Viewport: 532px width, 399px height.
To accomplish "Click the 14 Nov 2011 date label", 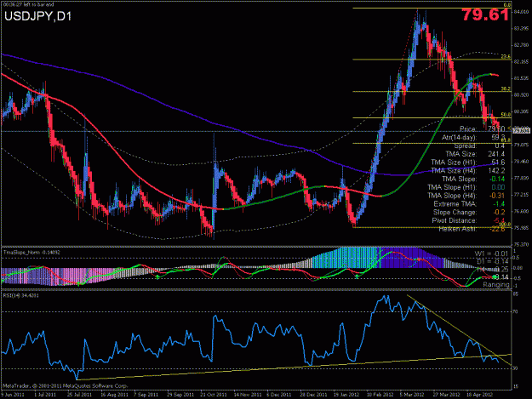I will pos(248,395).
